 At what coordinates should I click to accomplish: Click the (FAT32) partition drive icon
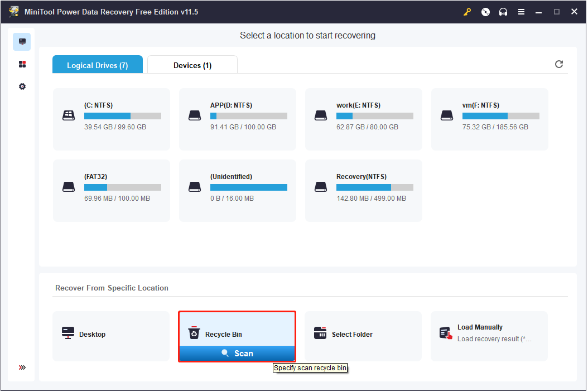(x=69, y=187)
